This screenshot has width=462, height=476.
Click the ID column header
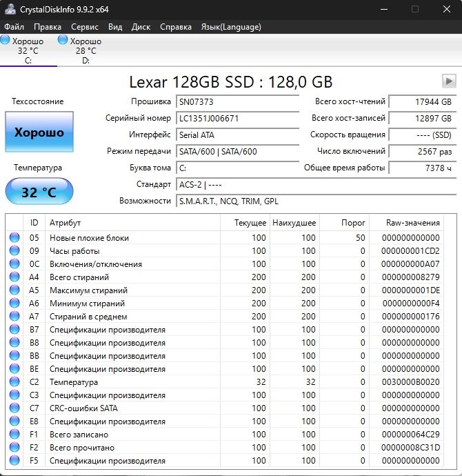[34, 223]
